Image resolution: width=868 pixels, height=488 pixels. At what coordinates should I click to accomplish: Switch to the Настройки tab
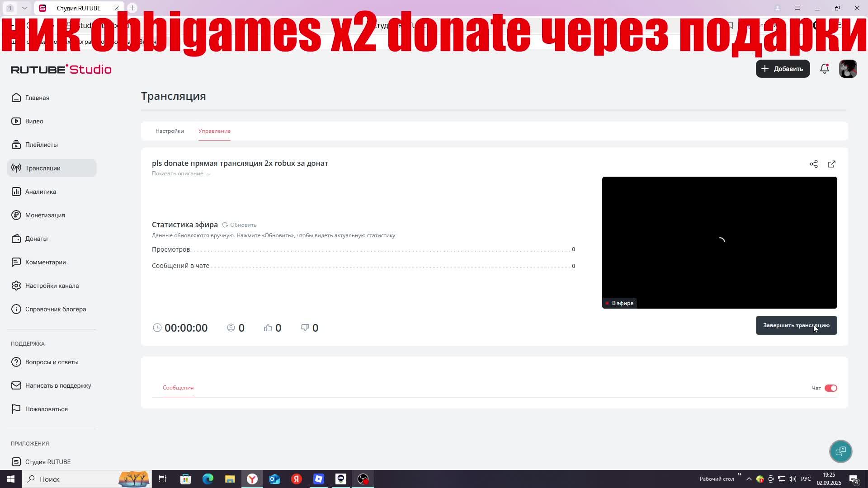pos(170,131)
